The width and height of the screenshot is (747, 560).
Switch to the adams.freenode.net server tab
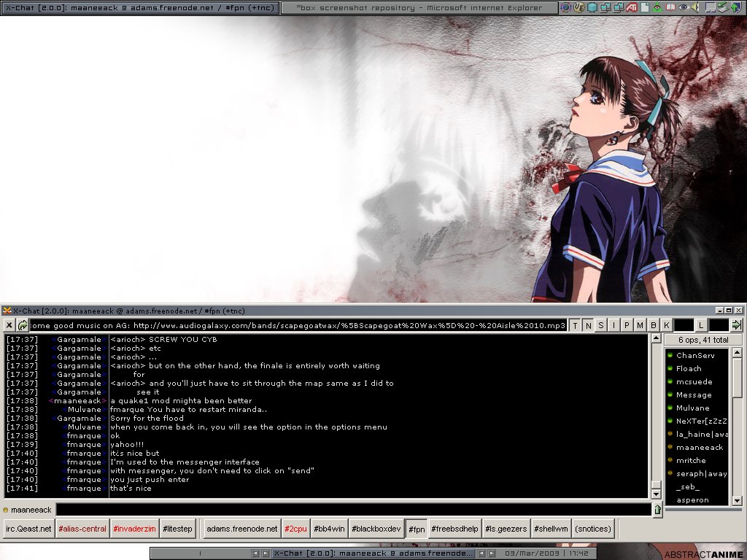click(x=242, y=529)
